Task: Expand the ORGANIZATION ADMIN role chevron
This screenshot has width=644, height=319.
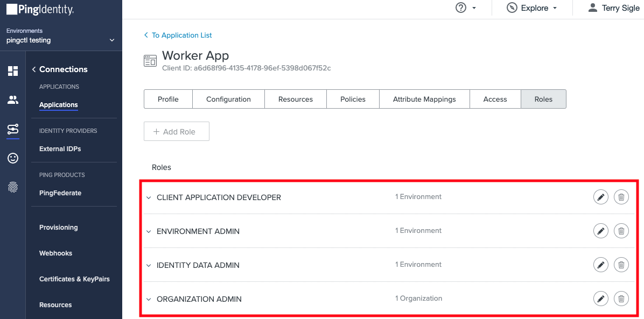Action: [x=149, y=299]
